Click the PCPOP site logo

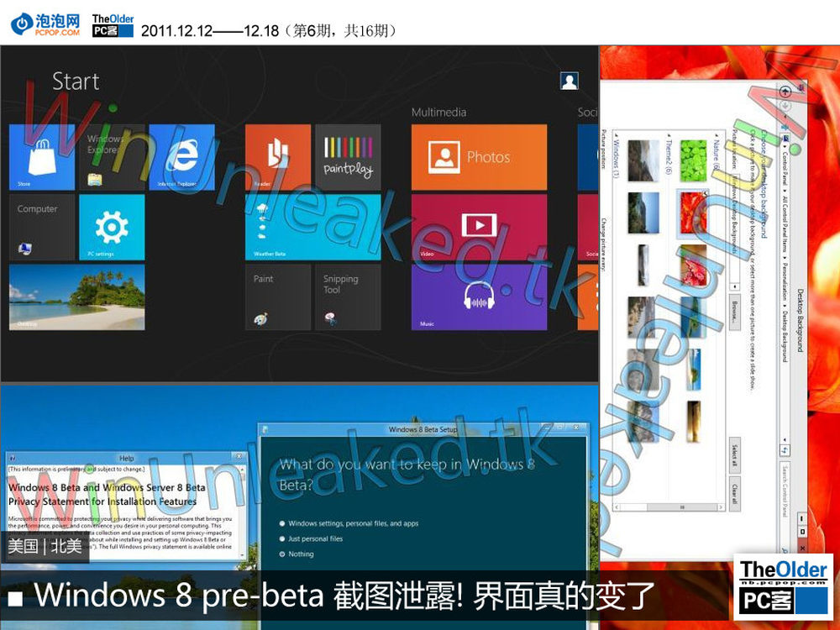[46, 24]
